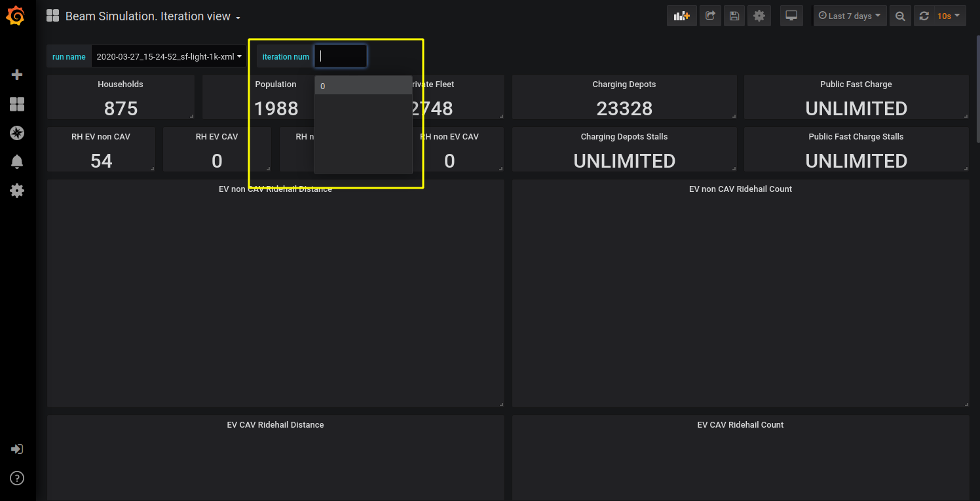Image resolution: width=980 pixels, height=501 pixels.
Task: Click the run name label
Action: [x=69, y=57]
